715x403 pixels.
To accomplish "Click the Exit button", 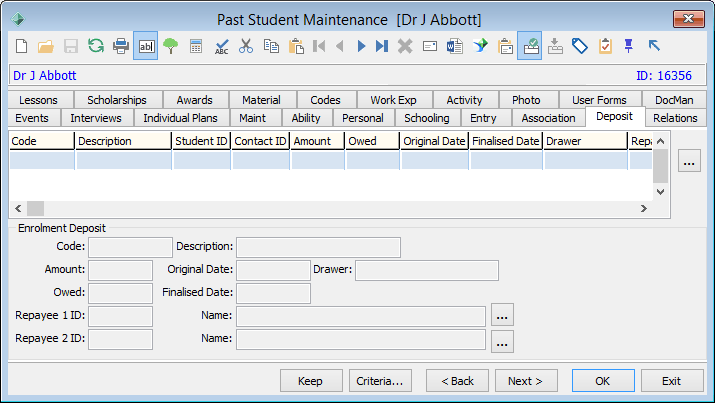I will 672,381.
